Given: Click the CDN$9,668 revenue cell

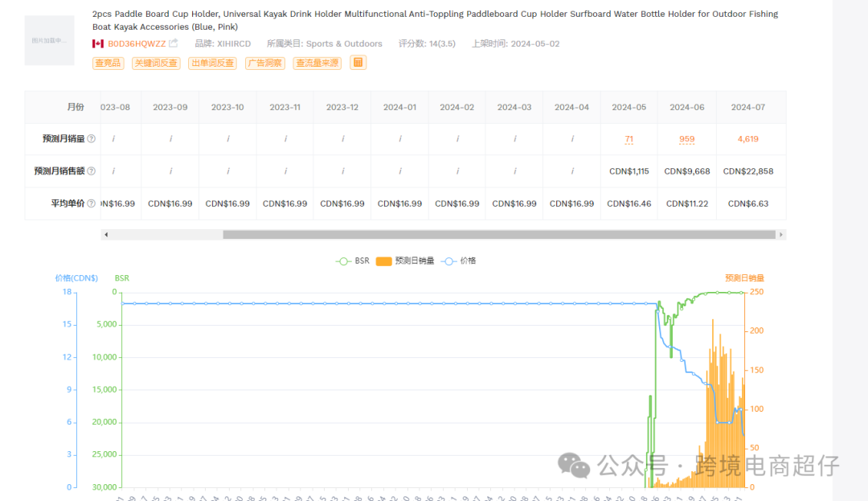Looking at the screenshot, I should coord(687,171).
